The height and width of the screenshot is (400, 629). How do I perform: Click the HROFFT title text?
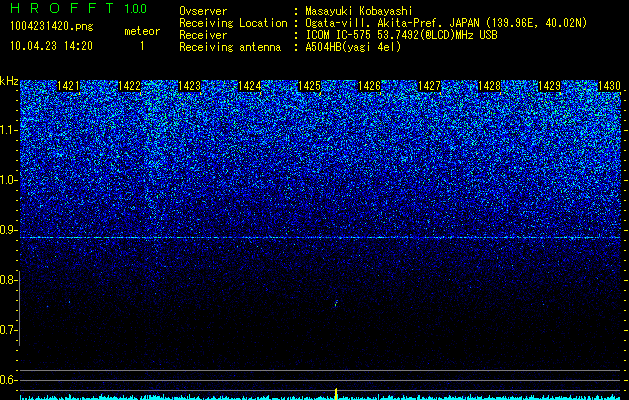pyautogui.click(x=62, y=8)
